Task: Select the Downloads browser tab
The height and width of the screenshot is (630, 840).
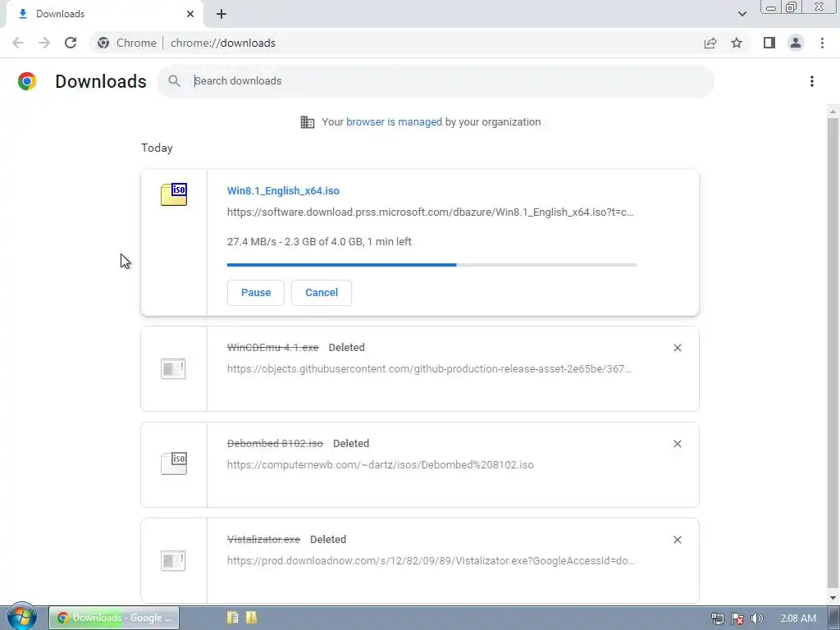Action: click(x=104, y=14)
